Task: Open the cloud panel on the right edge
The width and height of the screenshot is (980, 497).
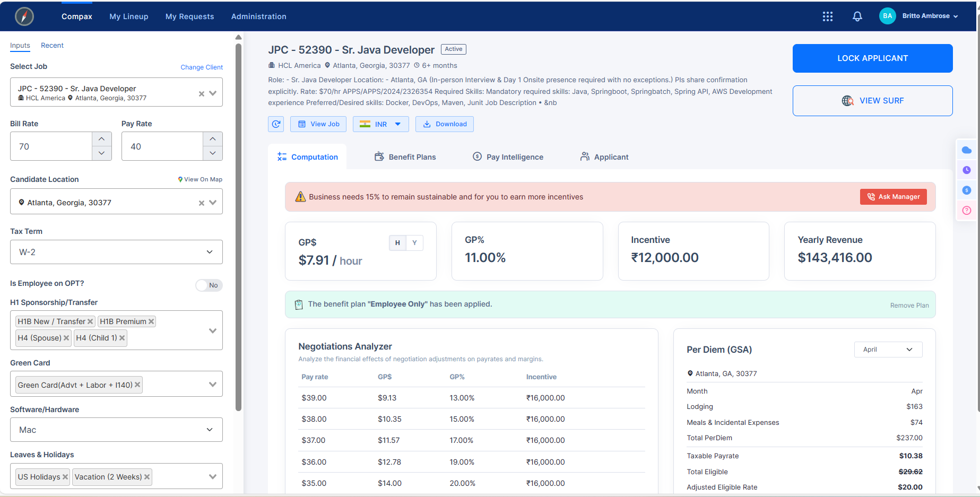Action: pos(967,150)
